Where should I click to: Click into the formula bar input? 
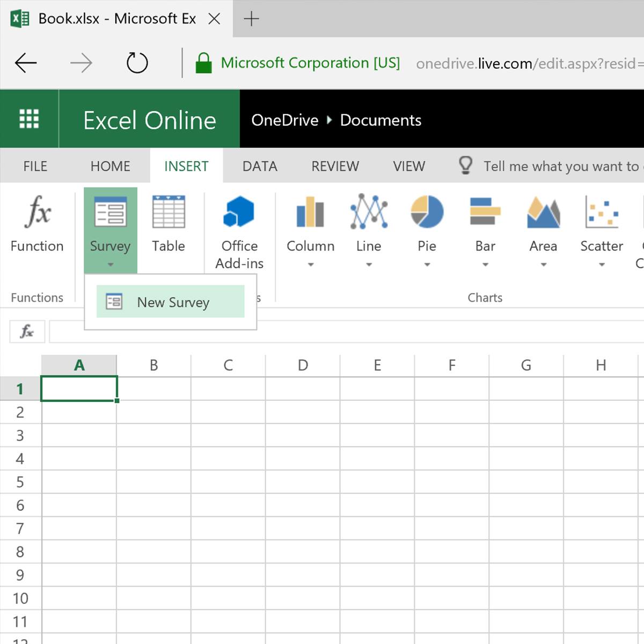coord(346,332)
